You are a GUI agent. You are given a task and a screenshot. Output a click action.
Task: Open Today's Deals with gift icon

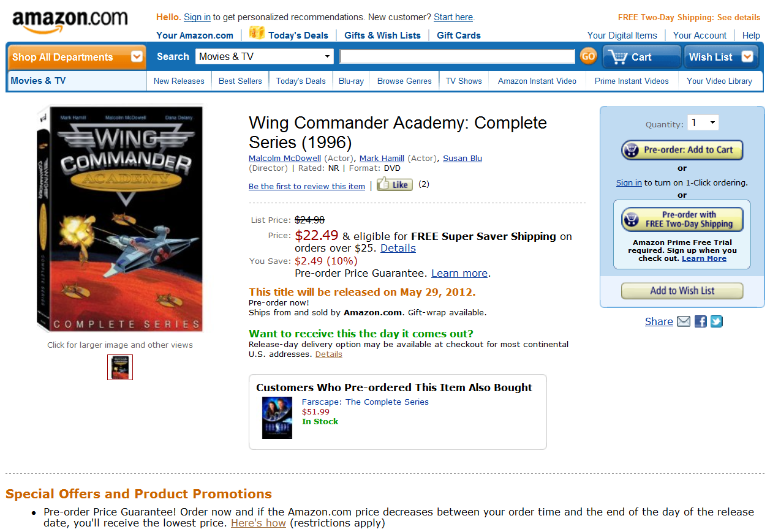click(289, 34)
